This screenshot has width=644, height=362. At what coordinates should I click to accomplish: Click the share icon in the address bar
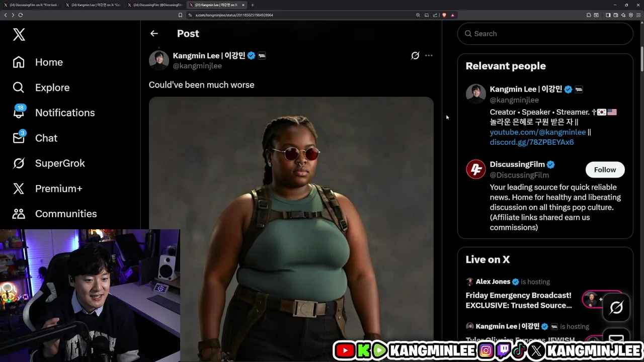(x=435, y=15)
